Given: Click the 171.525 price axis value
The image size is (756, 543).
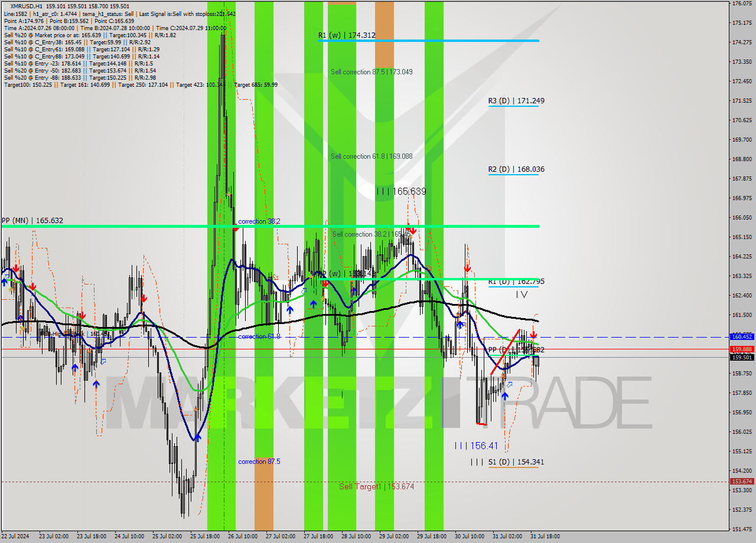Looking at the screenshot, I should click(x=741, y=101).
